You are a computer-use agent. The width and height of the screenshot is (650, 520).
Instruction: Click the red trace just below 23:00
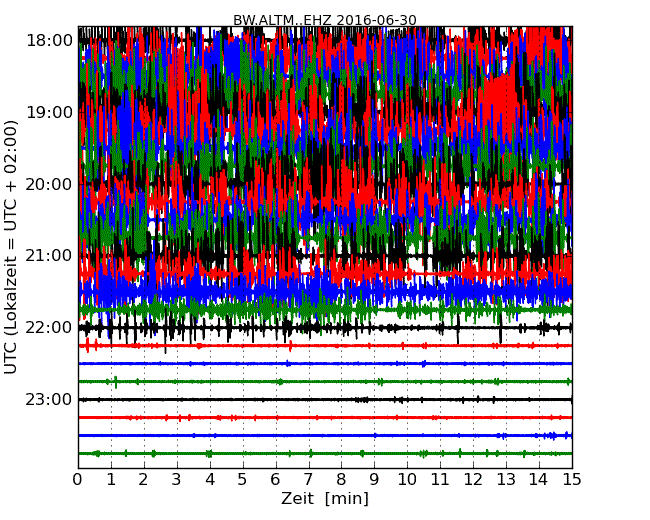tap(325, 418)
